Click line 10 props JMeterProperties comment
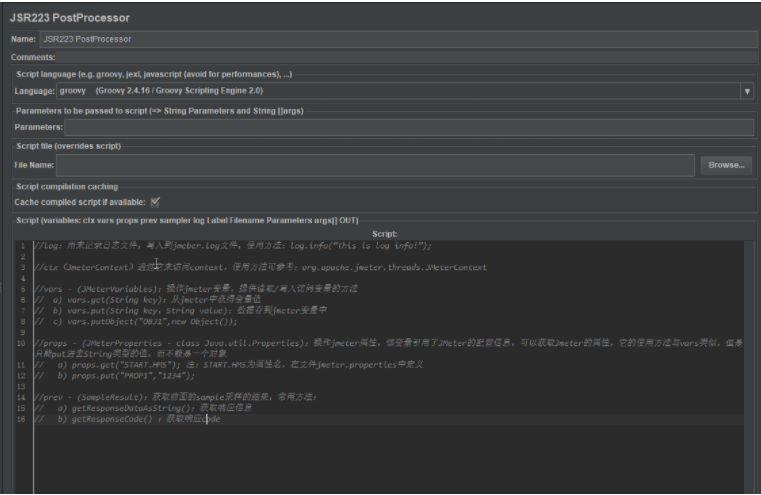The height and width of the screenshot is (495, 761). coord(388,348)
